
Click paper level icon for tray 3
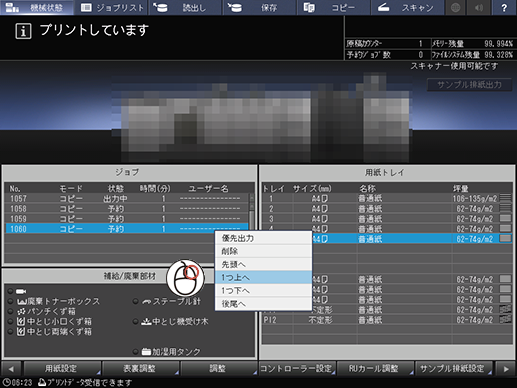[505, 218]
